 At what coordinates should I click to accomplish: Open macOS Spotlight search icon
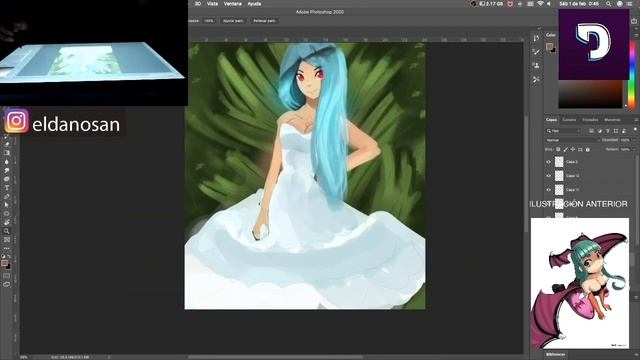(609, 4)
